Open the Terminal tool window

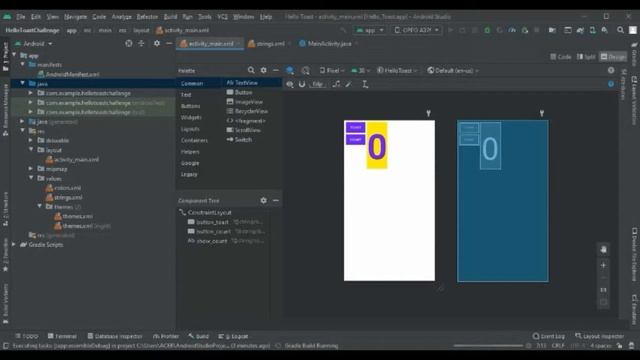click(62, 336)
